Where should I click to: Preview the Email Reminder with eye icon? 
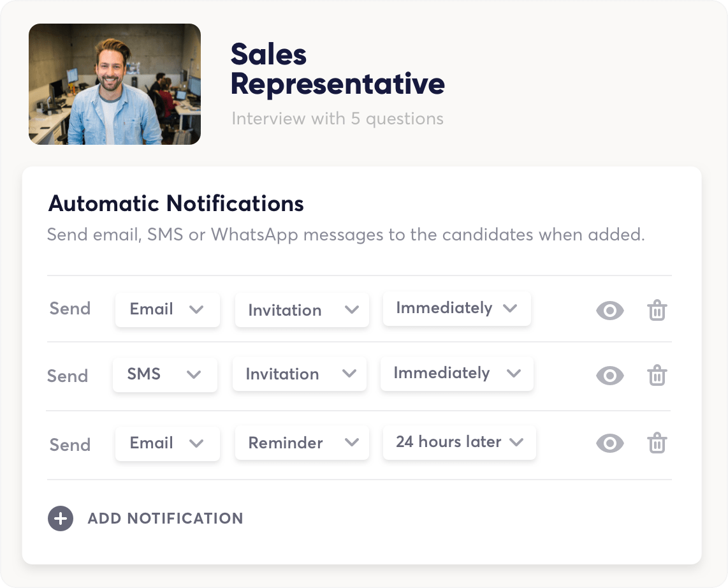pos(609,443)
